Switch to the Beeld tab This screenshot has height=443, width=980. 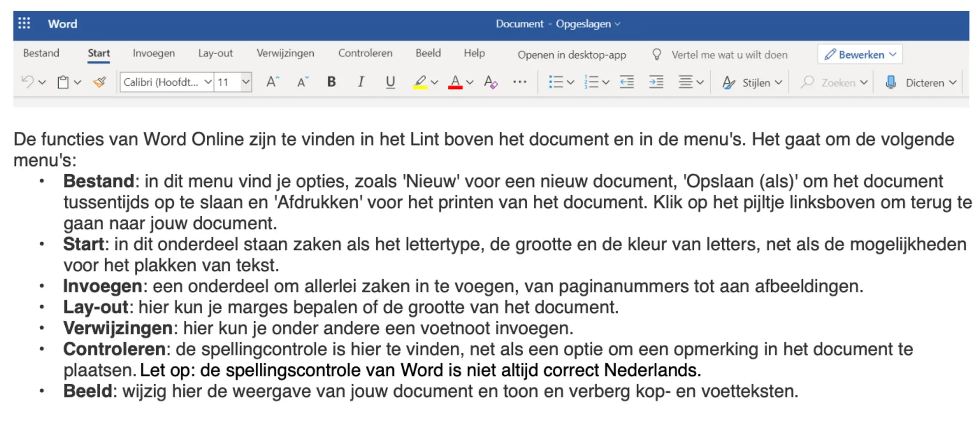[428, 53]
